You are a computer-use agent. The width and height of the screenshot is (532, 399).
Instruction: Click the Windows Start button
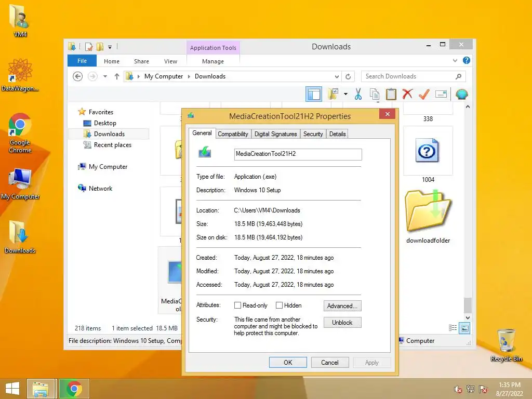(12, 389)
